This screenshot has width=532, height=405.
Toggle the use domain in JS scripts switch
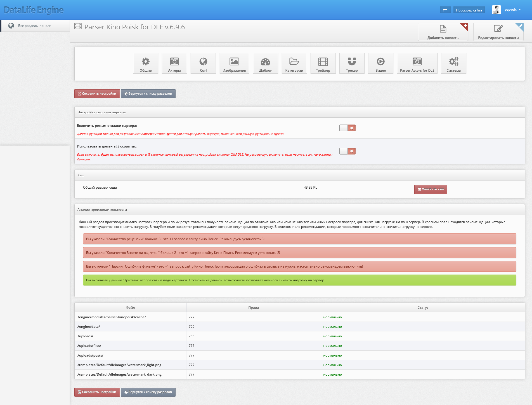click(x=347, y=151)
